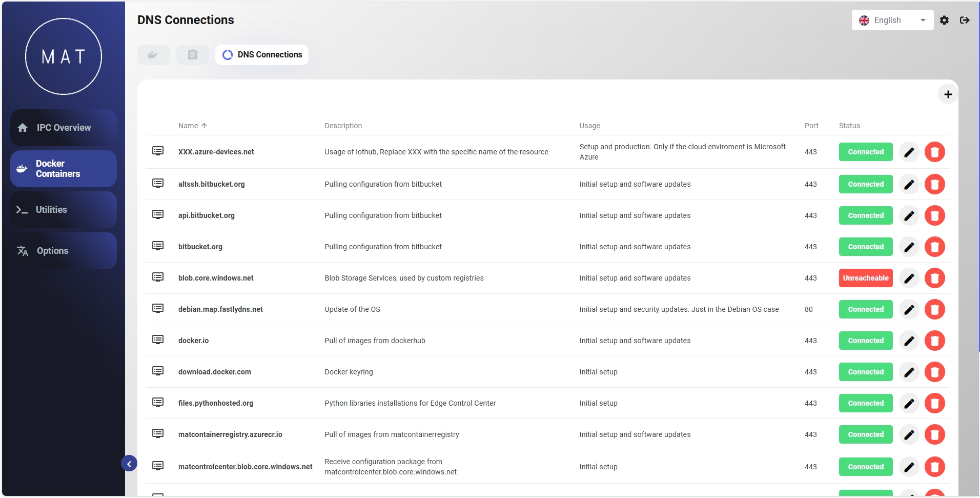Open the Docker whale tab icon
980x498 pixels.
click(153, 55)
